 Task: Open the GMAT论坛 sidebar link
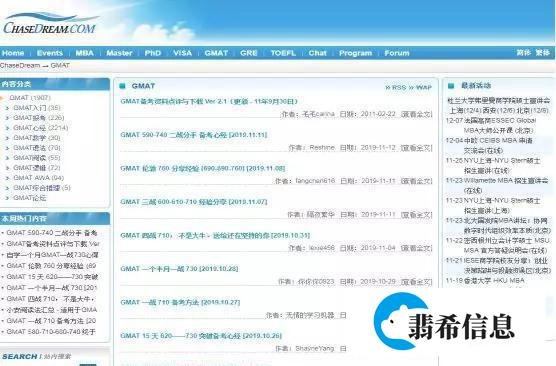click(x=30, y=198)
